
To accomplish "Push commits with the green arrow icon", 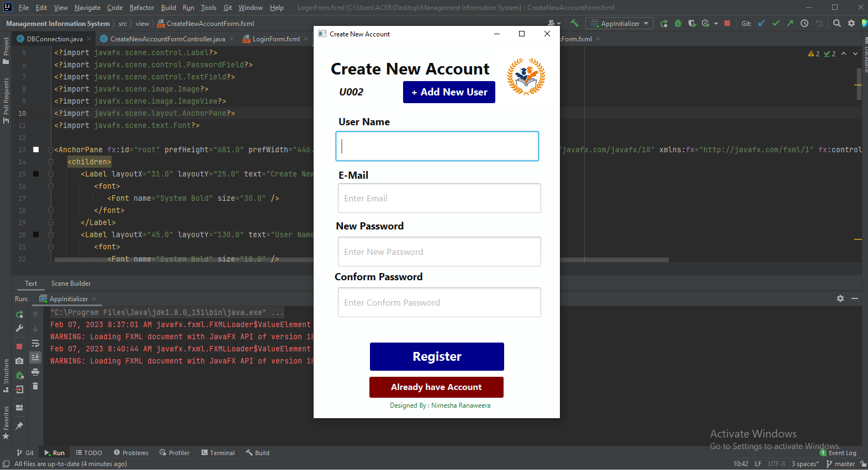I will pyautogui.click(x=790, y=23).
